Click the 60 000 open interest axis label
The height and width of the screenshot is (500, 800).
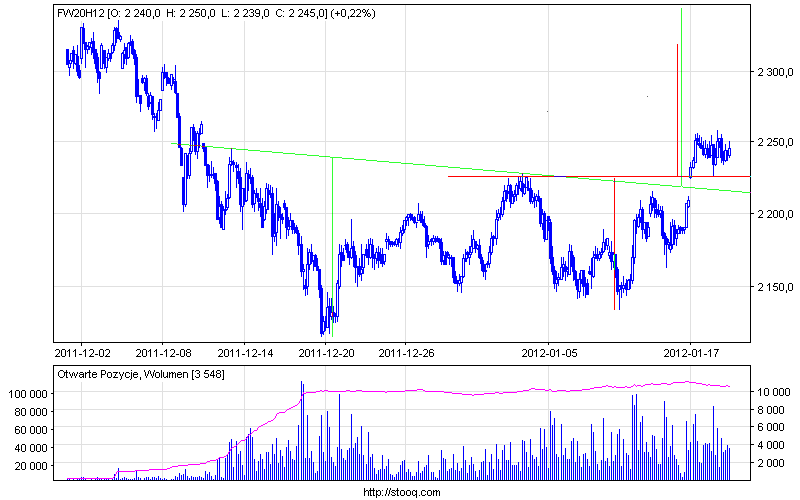coord(31,430)
